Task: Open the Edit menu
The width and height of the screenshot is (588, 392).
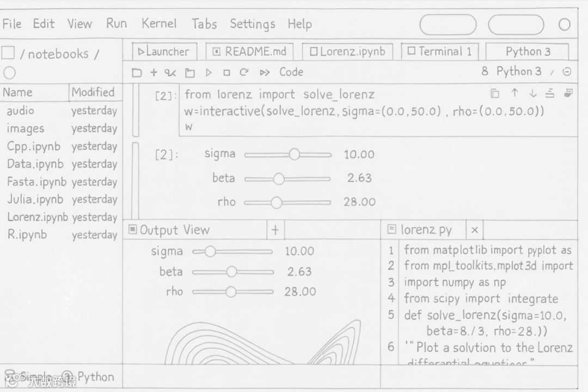Action: point(44,24)
